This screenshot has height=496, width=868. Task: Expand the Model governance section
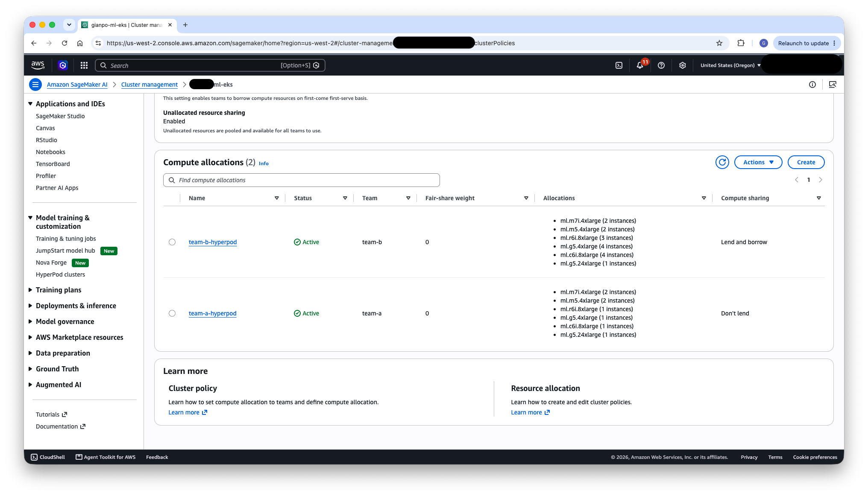tap(30, 321)
